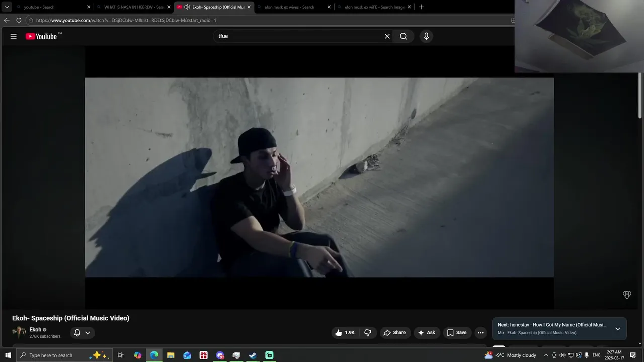This screenshot has height=362, width=644.
Task: Open the weather widget showing -9°C
Action: (x=510, y=355)
